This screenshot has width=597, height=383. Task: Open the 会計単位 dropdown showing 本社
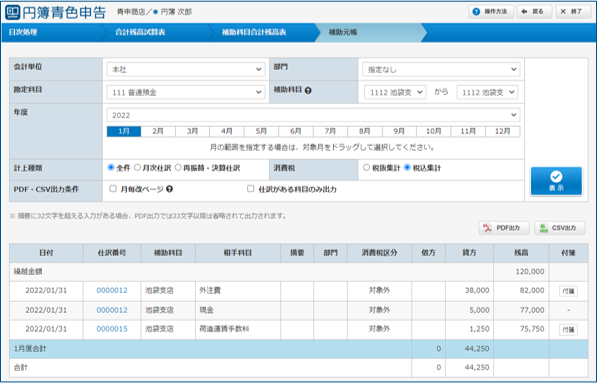[186, 70]
